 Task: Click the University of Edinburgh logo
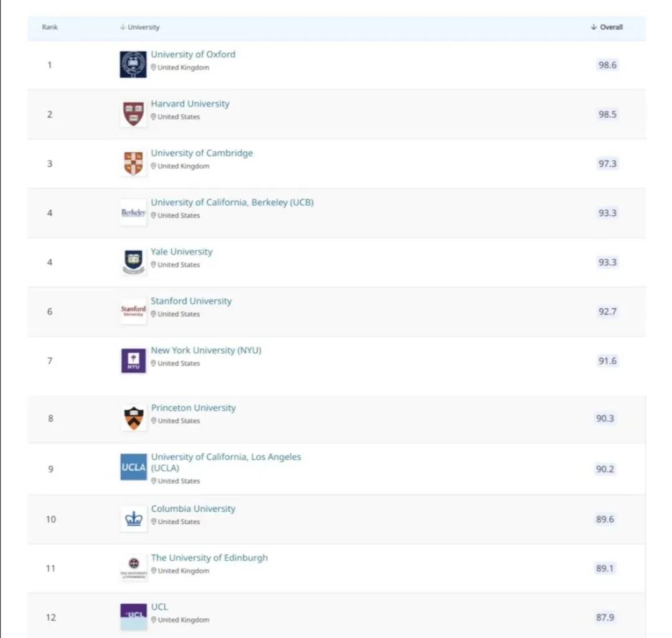point(133,568)
